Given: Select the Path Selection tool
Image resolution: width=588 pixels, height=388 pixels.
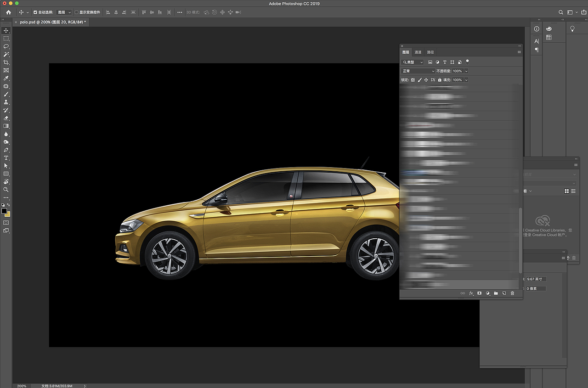Looking at the screenshot, I should tap(6, 166).
